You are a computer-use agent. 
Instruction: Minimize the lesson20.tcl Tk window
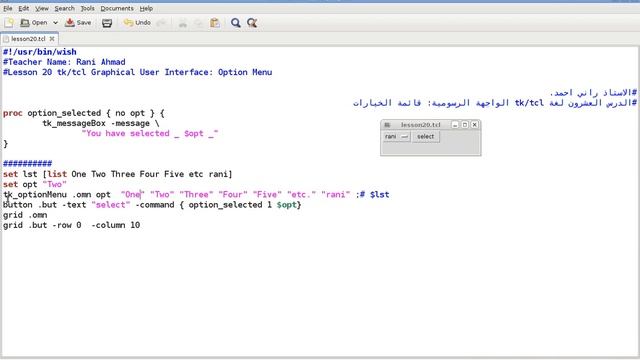[455, 125]
